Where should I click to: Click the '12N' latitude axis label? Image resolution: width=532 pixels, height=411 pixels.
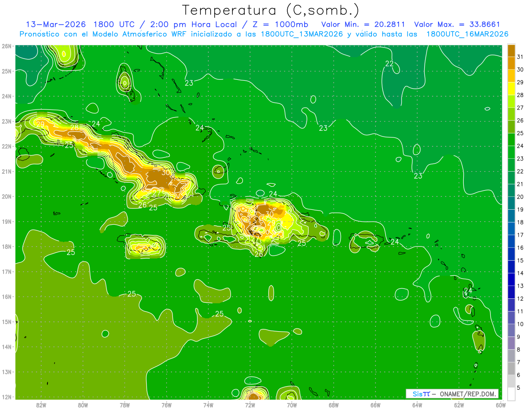pos(6,397)
